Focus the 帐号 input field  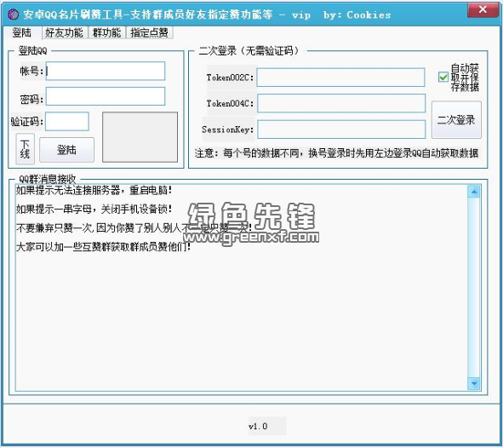click(106, 71)
